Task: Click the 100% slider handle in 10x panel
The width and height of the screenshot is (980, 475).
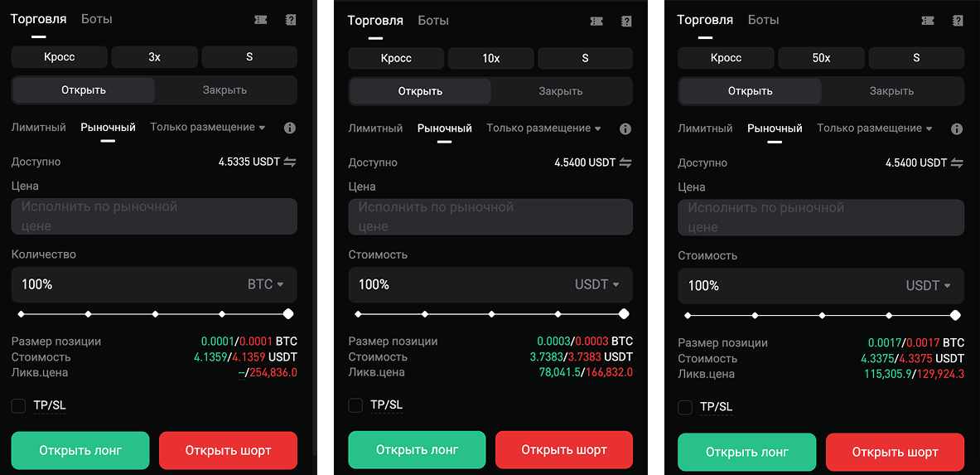Action: point(624,314)
